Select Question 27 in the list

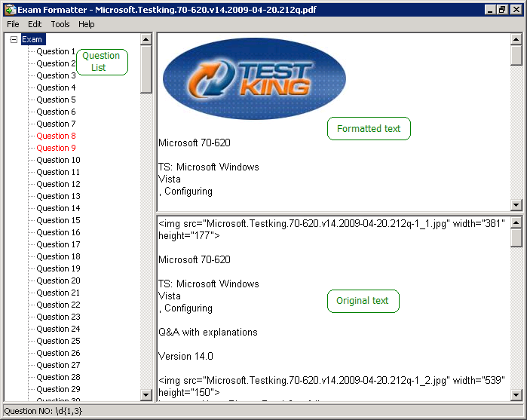[x=59, y=365]
